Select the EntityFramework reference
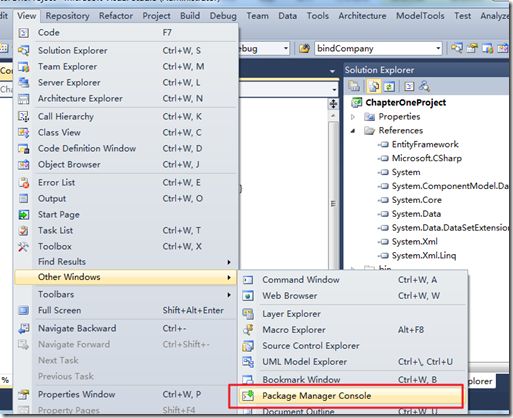The image size is (513, 418). 425,144
